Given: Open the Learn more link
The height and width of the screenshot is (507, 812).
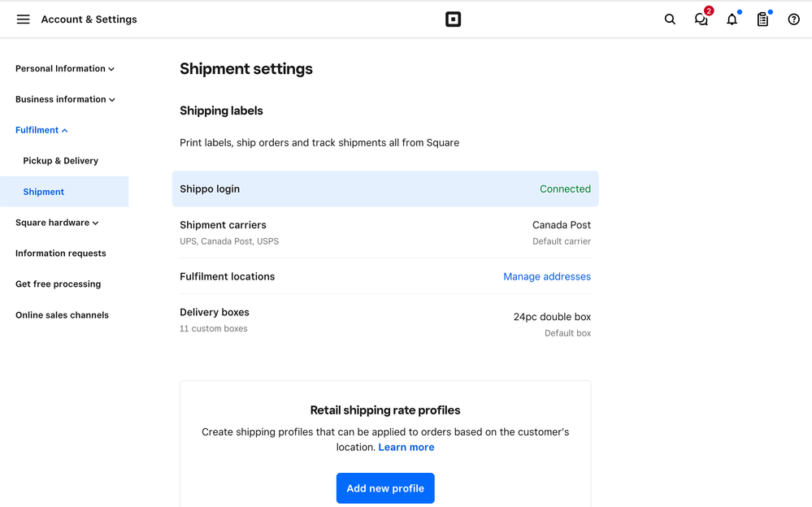Looking at the screenshot, I should coord(406,448).
